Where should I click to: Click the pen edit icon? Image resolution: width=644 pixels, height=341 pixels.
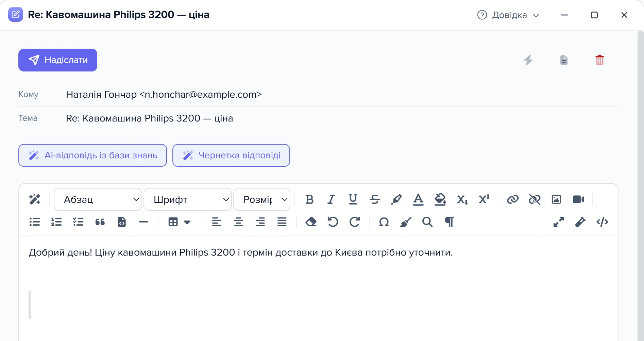[x=580, y=222]
